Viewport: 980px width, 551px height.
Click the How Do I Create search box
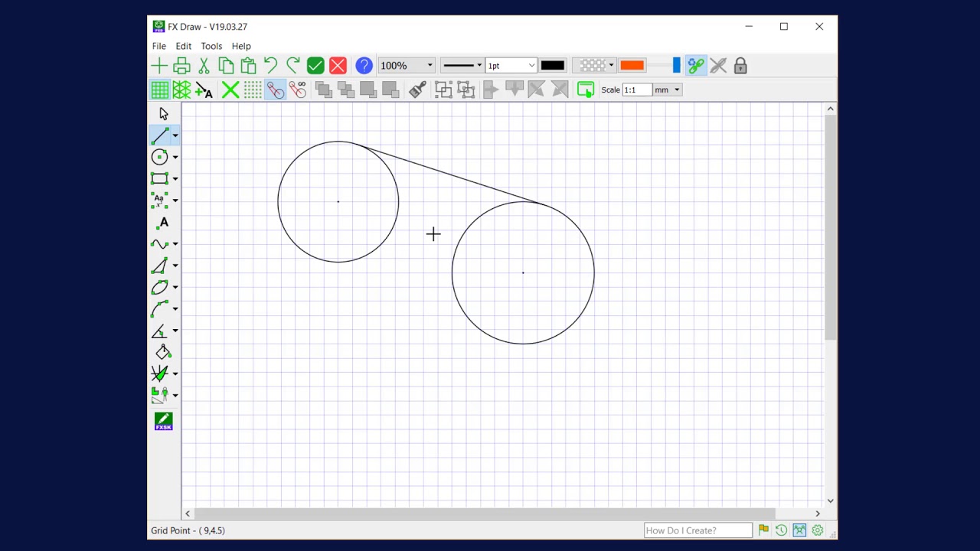coord(698,530)
